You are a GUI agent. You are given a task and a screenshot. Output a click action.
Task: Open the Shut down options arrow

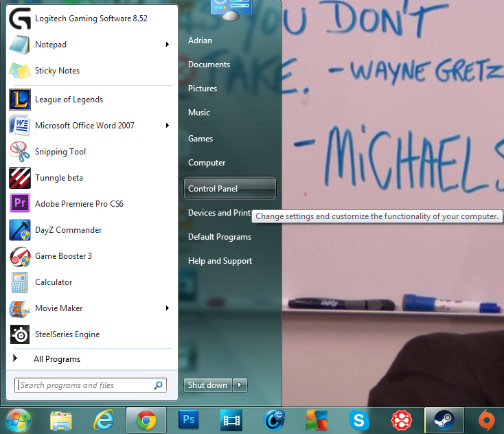click(x=240, y=385)
